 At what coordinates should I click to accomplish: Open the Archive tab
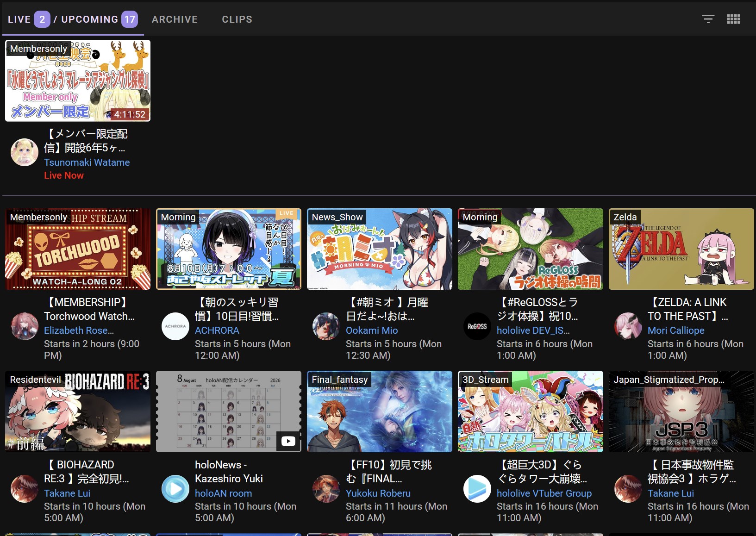175,19
